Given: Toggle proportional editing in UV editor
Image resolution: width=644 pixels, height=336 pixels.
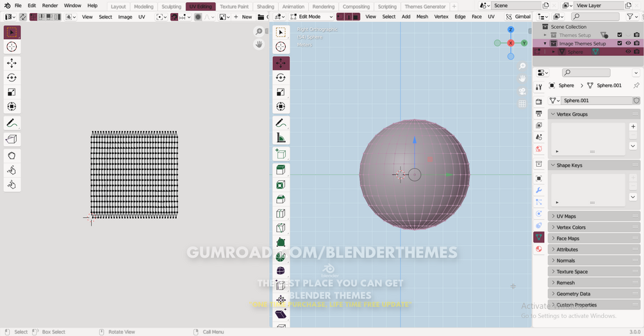Looking at the screenshot, I should tap(198, 17).
